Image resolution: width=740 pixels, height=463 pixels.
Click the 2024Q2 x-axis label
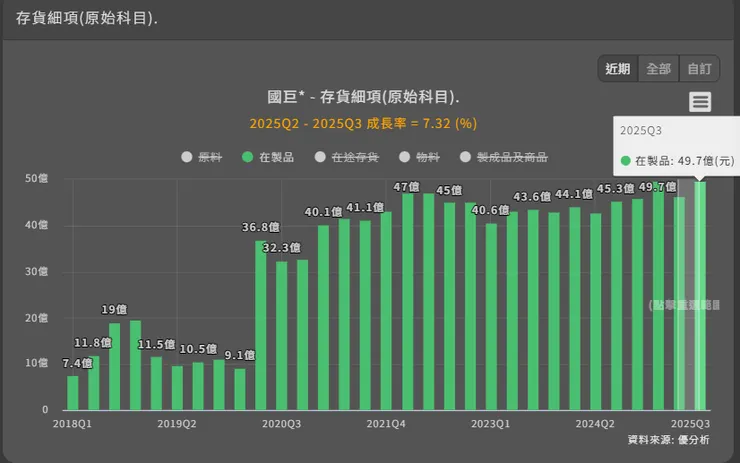coord(595,424)
